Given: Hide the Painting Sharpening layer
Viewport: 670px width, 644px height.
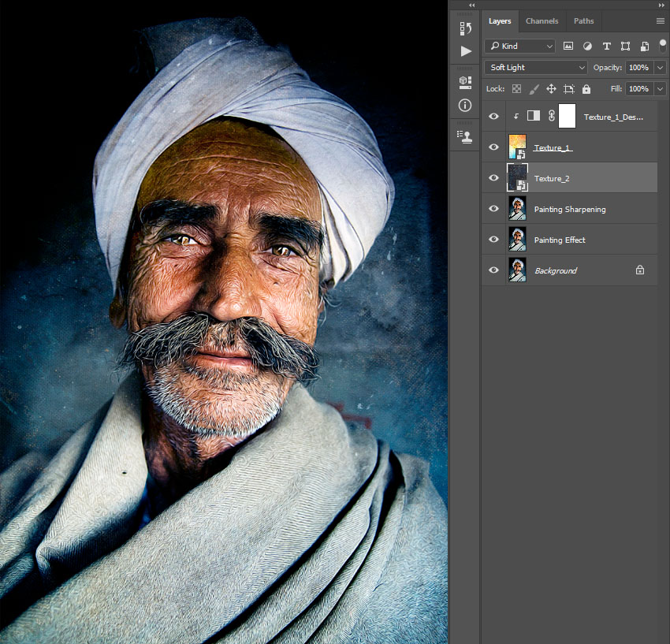Looking at the screenshot, I should pos(494,209).
